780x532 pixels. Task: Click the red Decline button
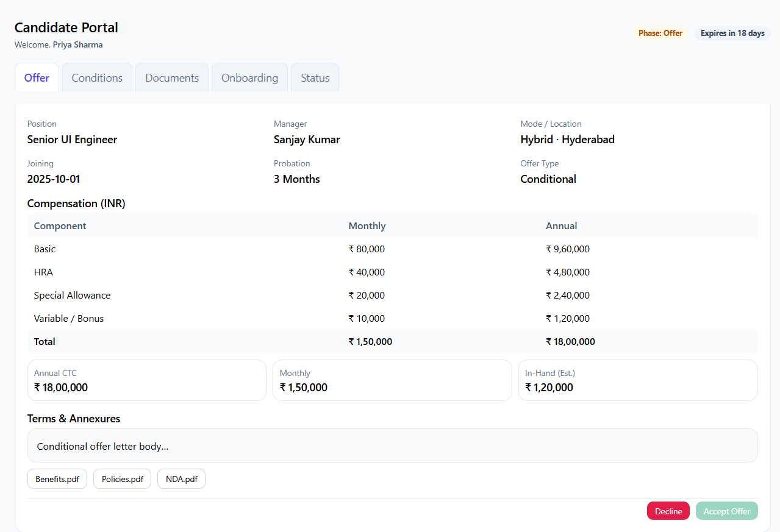[668, 511]
